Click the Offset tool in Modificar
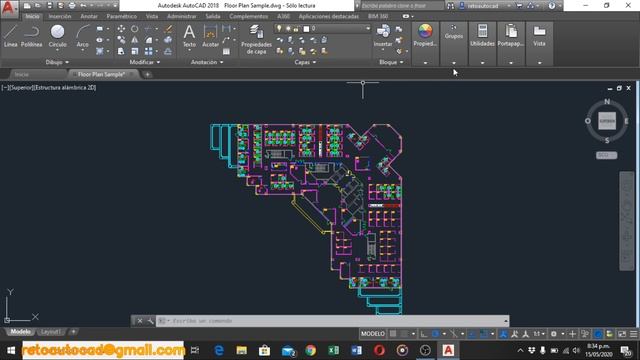This screenshot has height=360, width=640. (x=168, y=51)
